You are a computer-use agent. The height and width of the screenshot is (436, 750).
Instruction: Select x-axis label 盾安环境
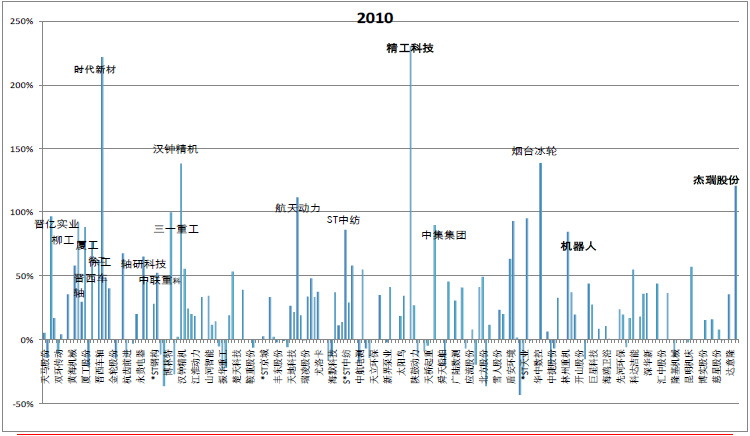coord(511,367)
